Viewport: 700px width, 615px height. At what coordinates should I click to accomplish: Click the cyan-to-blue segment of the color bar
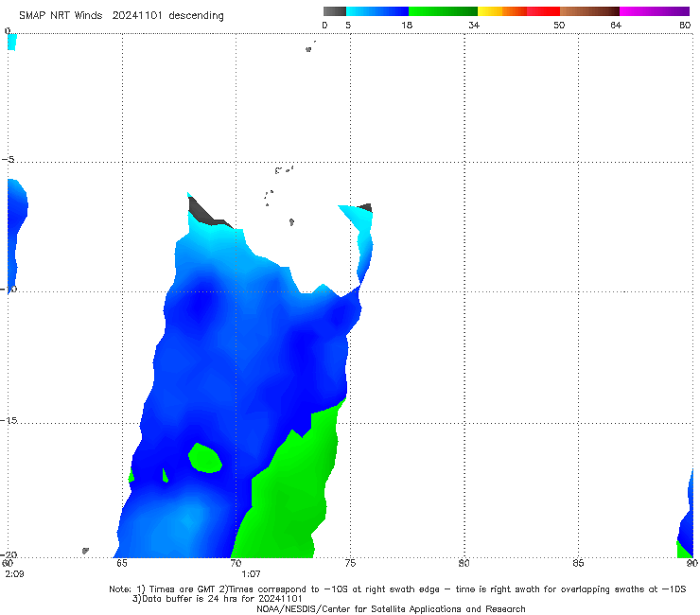(377, 11)
